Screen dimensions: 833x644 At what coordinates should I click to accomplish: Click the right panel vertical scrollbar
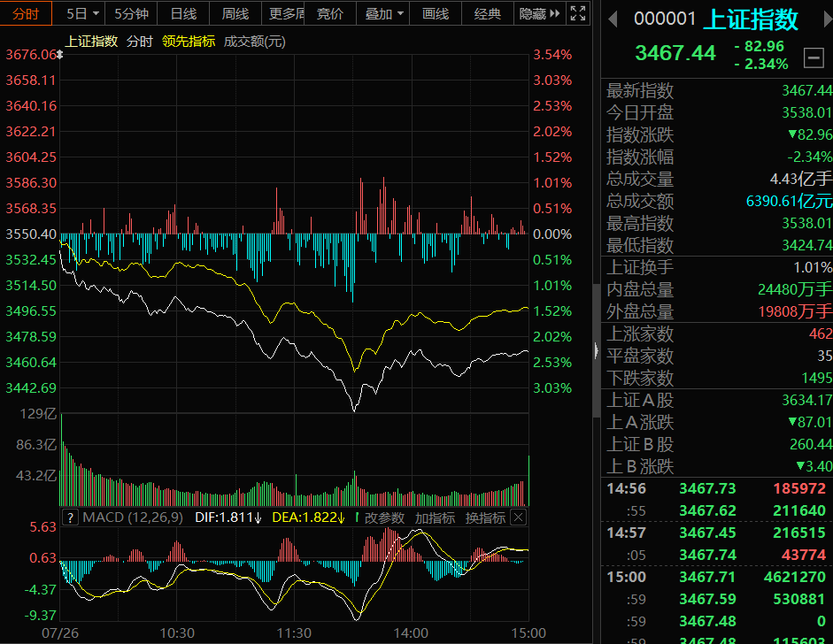597,350
